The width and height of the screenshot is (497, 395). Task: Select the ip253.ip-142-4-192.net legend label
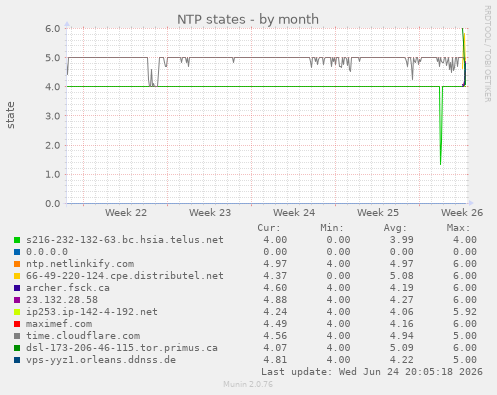coord(92,312)
